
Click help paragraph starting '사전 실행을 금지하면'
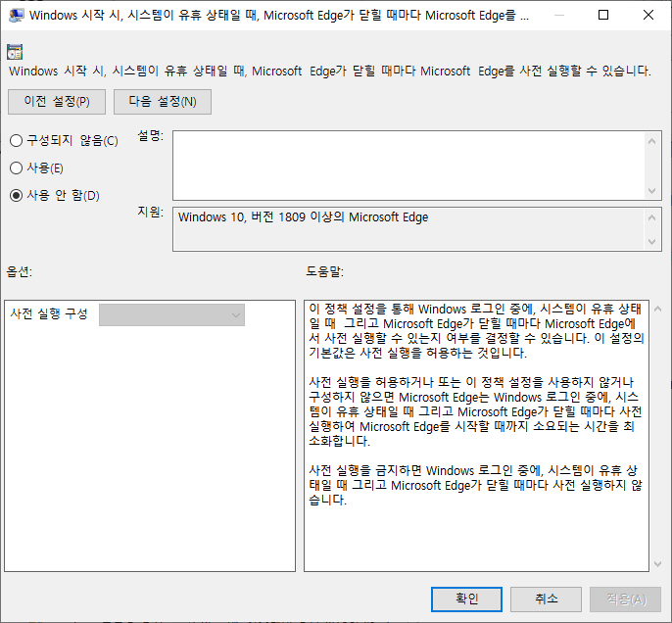tap(475, 485)
